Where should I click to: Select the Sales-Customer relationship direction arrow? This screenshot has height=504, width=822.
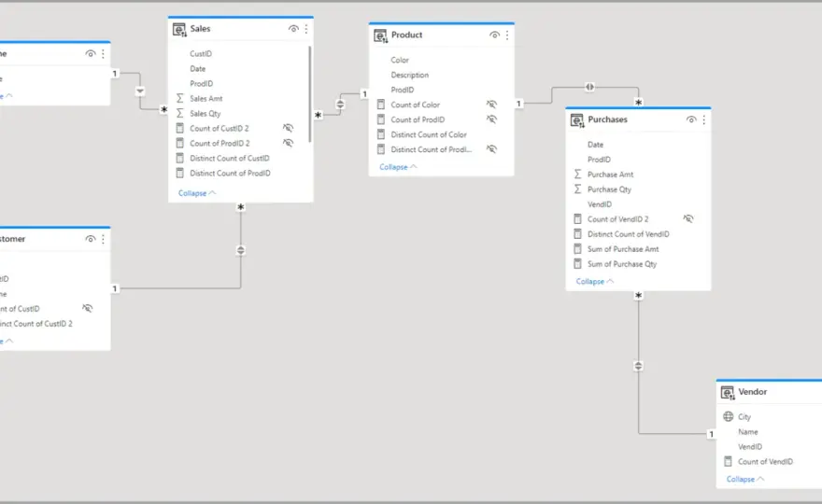[x=241, y=250]
